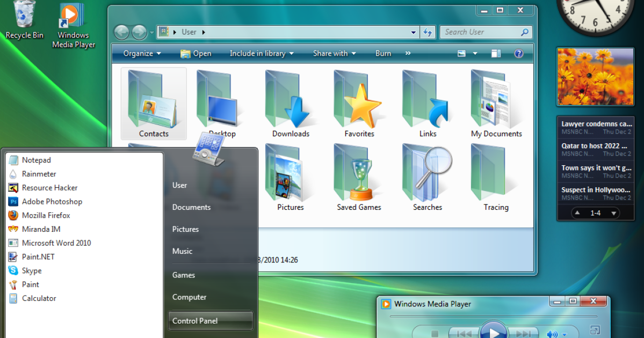Open Resource Hacker from Start menu
The width and height of the screenshot is (644, 338).
click(49, 188)
